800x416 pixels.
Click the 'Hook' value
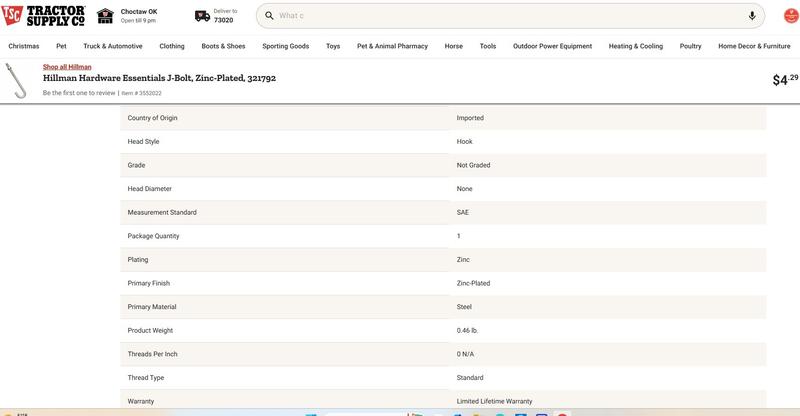[x=464, y=141]
